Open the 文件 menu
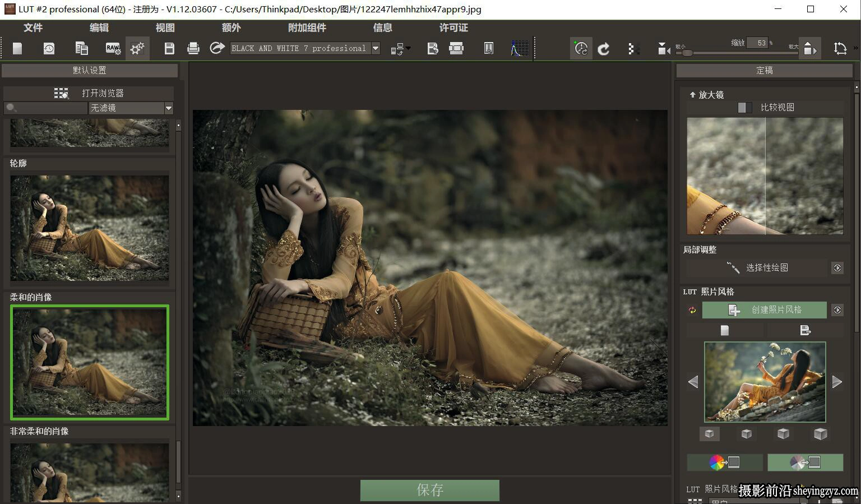861x504 pixels. pyautogui.click(x=33, y=27)
